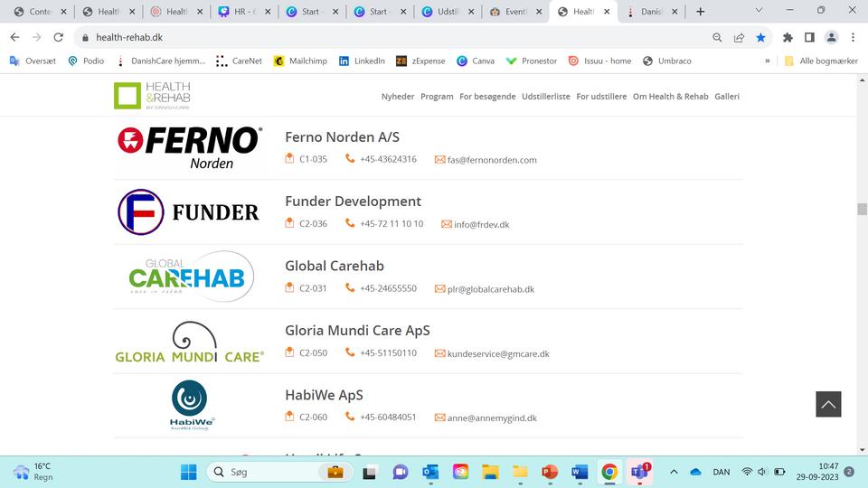This screenshot has width=868, height=488.
Task: Open Microsoft Teams in taskbar
Action: (x=640, y=472)
